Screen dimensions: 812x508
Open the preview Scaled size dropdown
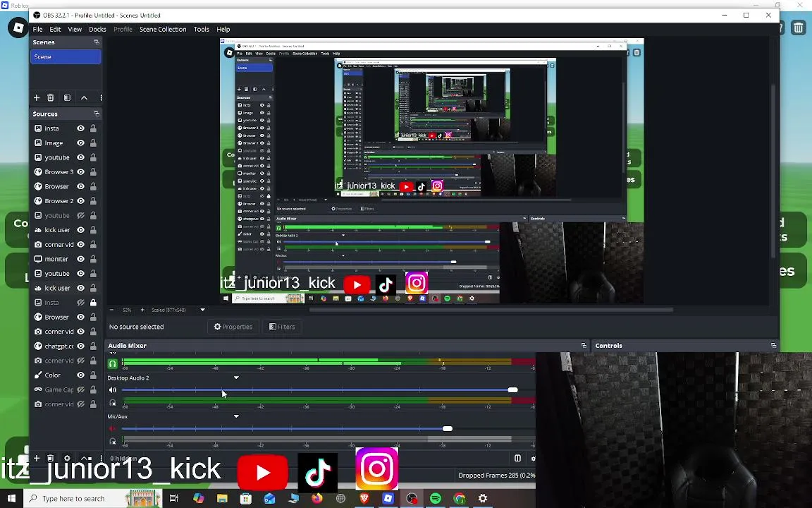202,310
